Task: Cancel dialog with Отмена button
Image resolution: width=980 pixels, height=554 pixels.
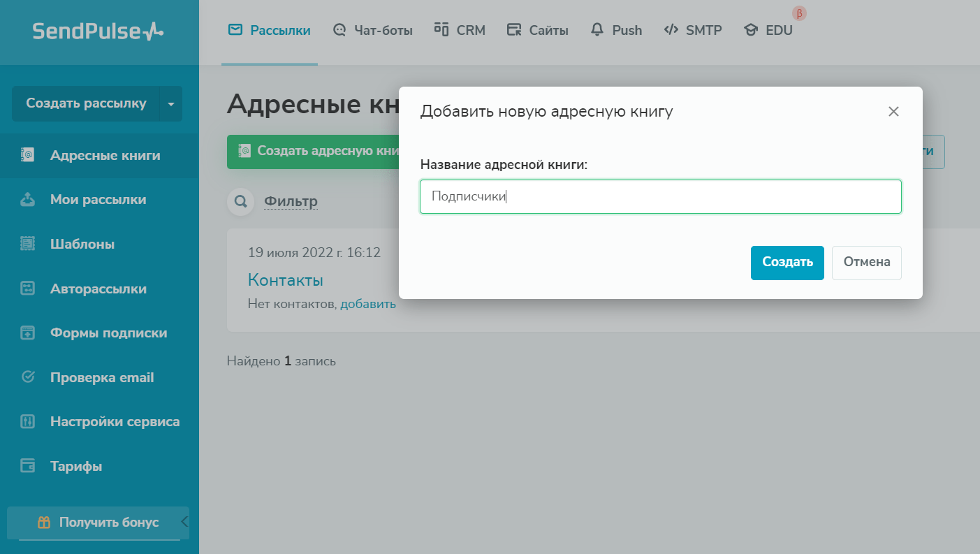Action: (x=866, y=263)
